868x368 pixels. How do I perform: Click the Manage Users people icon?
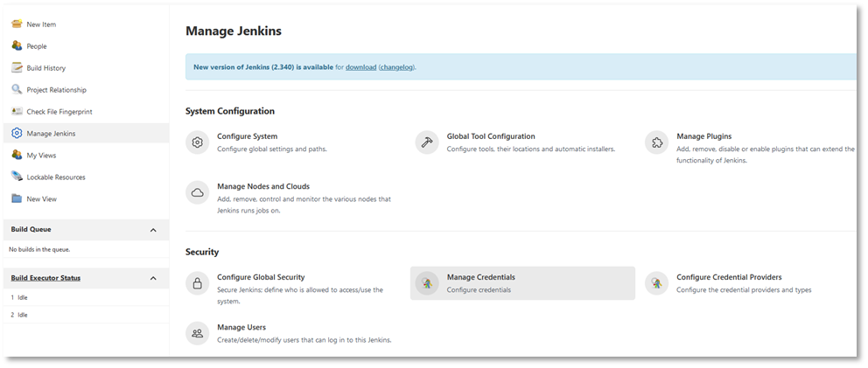(198, 332)
